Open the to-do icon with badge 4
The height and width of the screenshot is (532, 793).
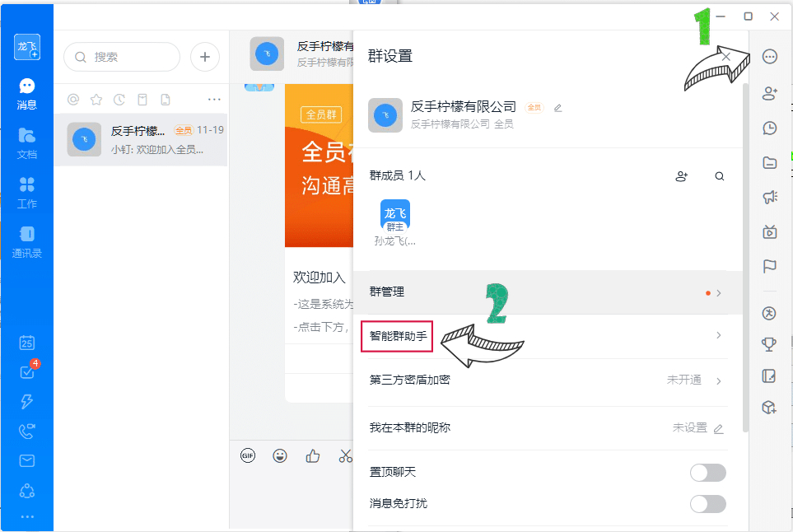(x=27, y=371)
